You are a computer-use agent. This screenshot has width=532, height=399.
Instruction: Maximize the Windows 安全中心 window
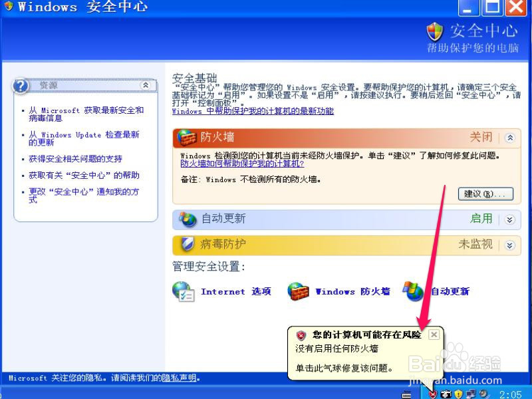coord(492,7)
